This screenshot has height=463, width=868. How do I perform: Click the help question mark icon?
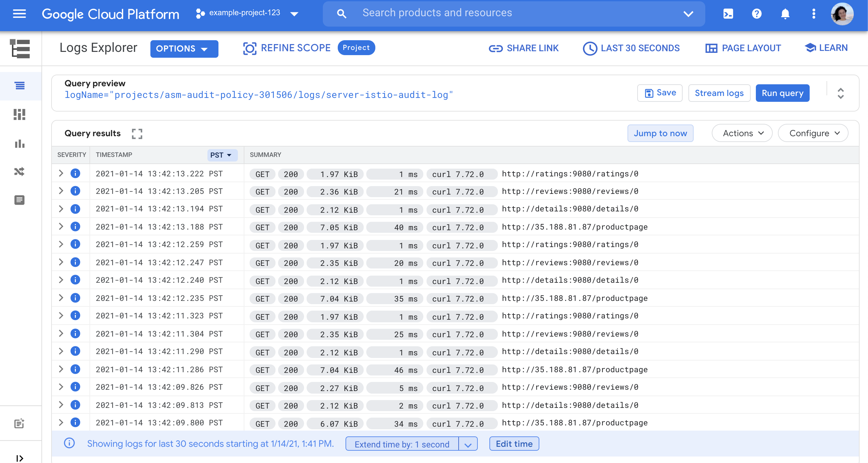(757, 13)
